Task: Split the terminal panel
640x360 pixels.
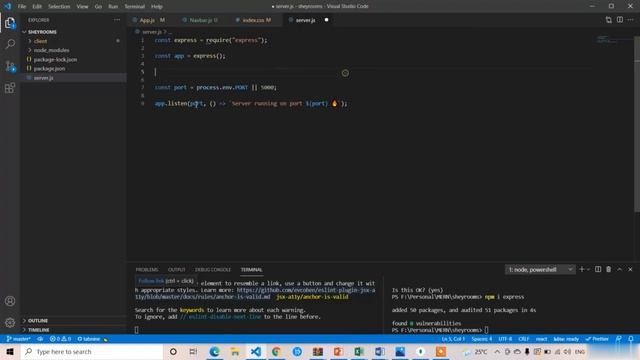Action: (598, 269)
